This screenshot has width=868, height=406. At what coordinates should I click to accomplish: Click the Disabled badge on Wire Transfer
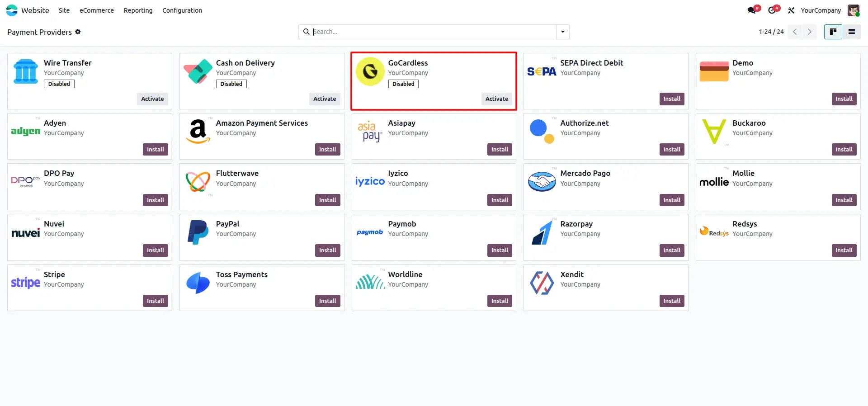[x=59, y=84]
